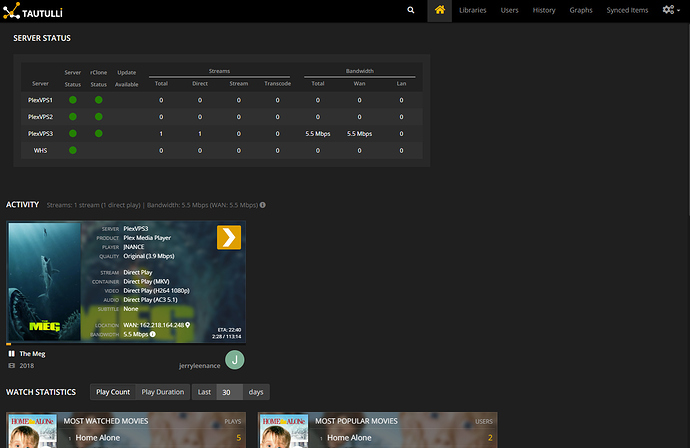Click the PlexVPS2 server name cell
Screen dimensions: 690x448
pyautogui.click(x=40, y=117)
